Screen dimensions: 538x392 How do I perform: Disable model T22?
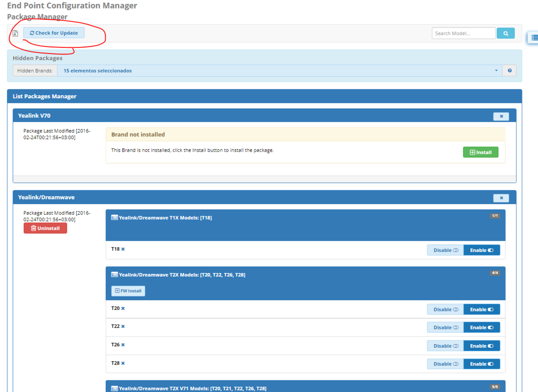tap(445, 327)
